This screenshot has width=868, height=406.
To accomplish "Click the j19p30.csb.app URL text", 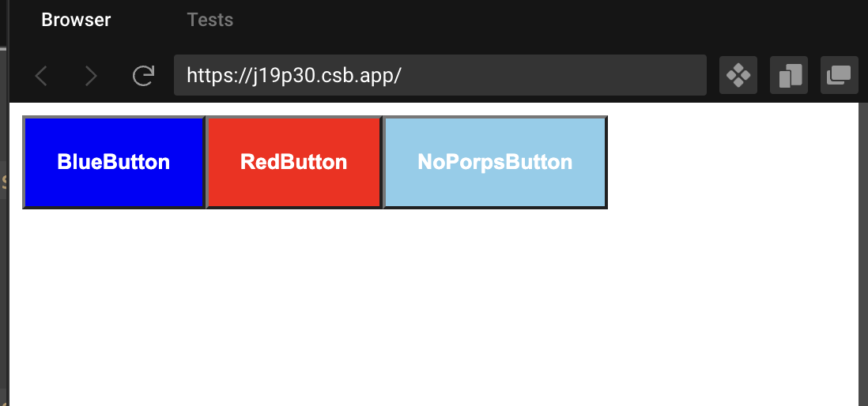I will tap(293, 75).
